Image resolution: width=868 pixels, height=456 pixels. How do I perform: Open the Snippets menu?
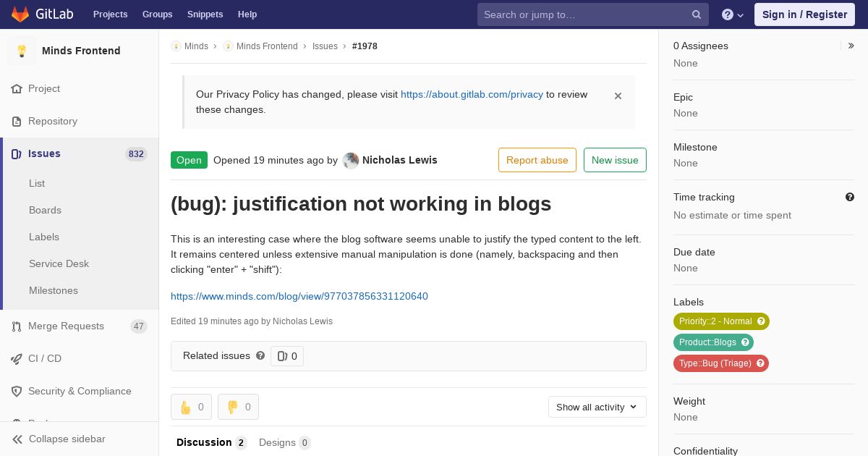click(x=205, y=14)
